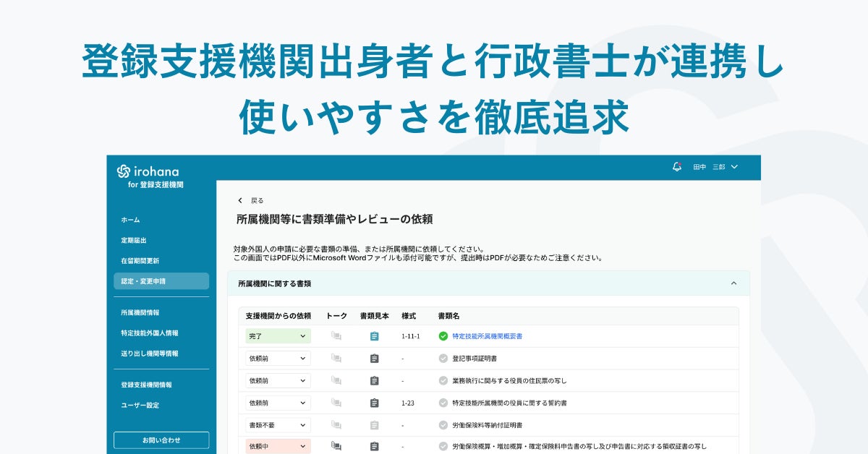Click the gray check for 登記事項証明書
The image size is (868, 454).
(443, 359)
